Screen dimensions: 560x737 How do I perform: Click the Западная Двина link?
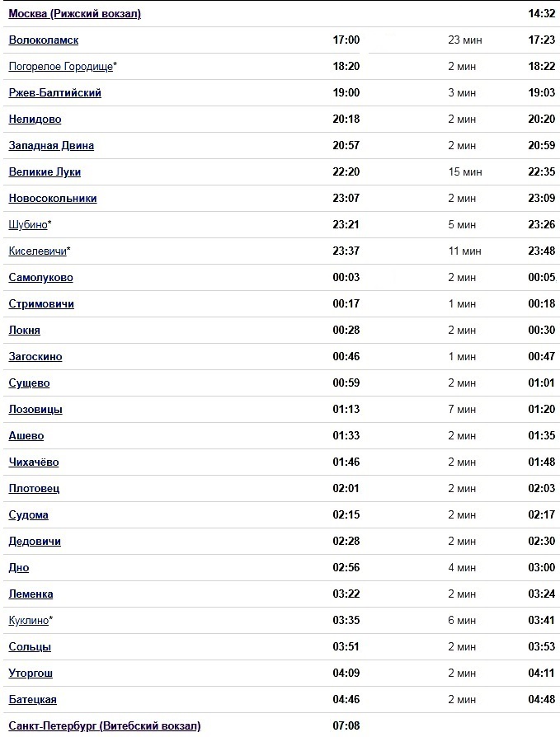click(x=51, y=146)
